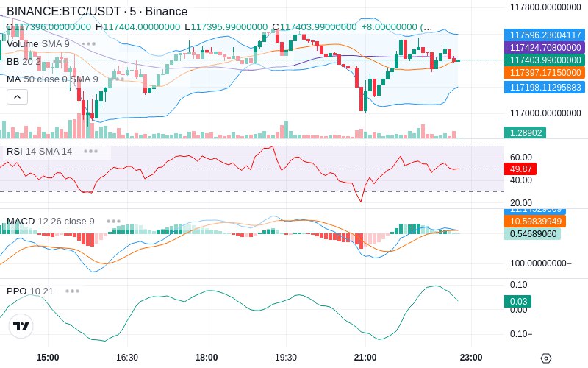
Task: Click the red RSI value label 49.87
Action: pyautogui.click(x=520, y=169)
